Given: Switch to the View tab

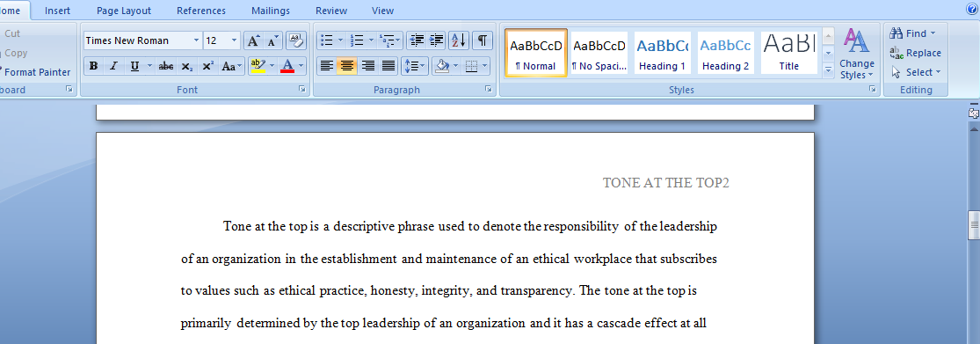Looking at the screenshot, I should 382,11.
